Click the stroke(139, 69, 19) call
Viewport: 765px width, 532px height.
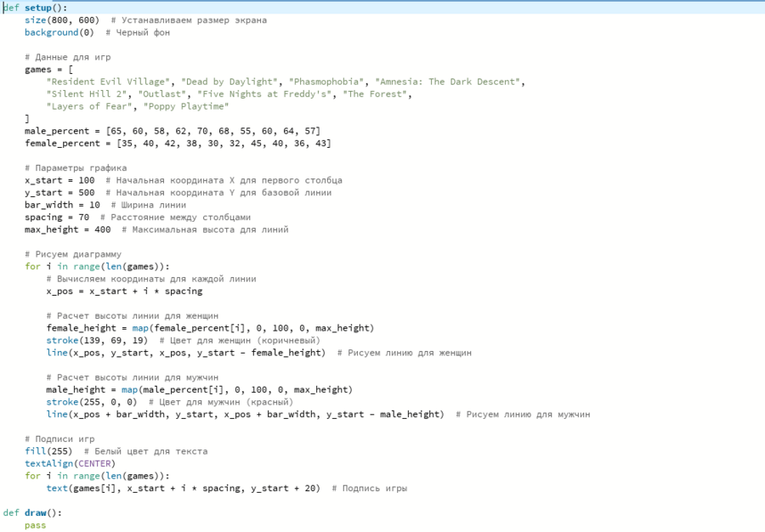tap(97, 341)
